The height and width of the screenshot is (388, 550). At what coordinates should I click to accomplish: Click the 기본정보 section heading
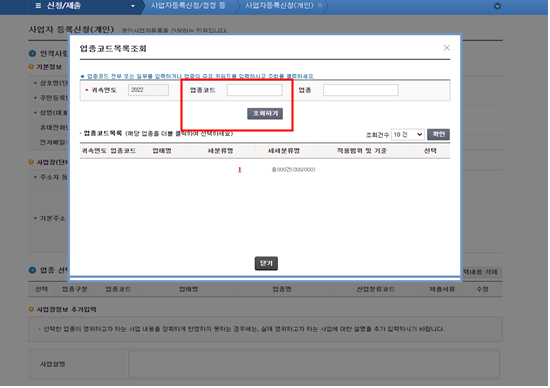point(49,67)
